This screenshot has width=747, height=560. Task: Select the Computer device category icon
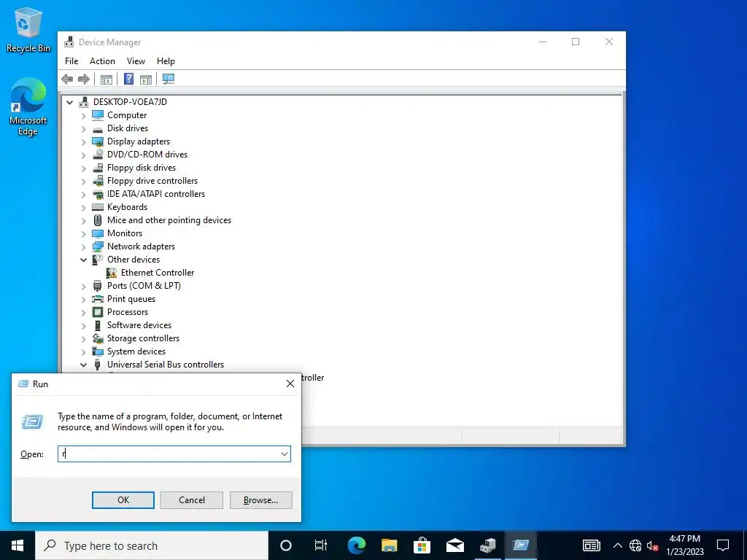(x=98, y=115)
